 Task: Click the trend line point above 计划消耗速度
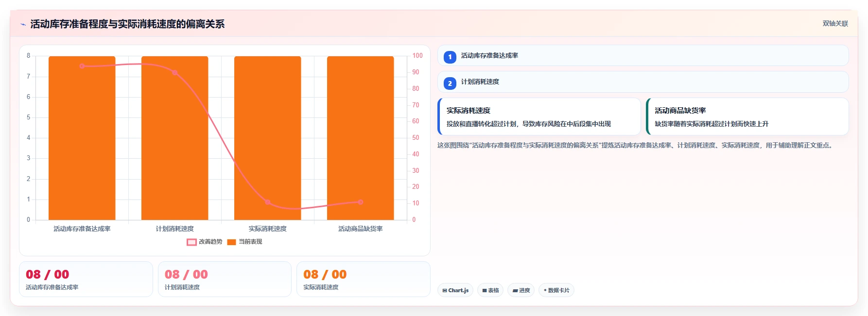175,73
